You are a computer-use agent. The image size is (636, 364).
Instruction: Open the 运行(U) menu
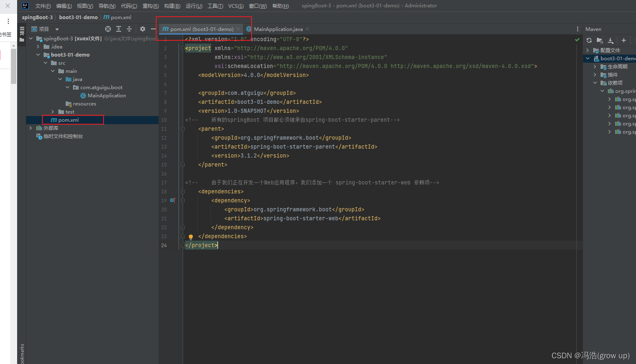[x=194, y=6]
